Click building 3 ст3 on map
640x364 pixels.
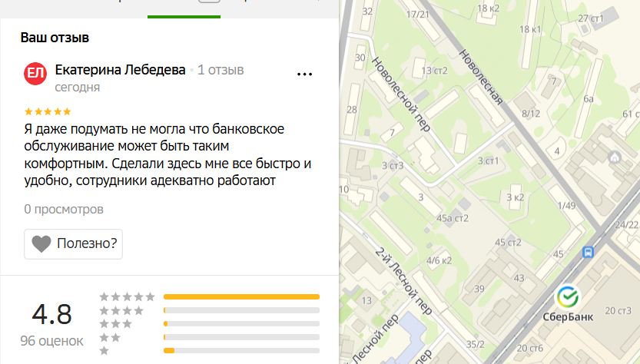click(x=393, y=165)
